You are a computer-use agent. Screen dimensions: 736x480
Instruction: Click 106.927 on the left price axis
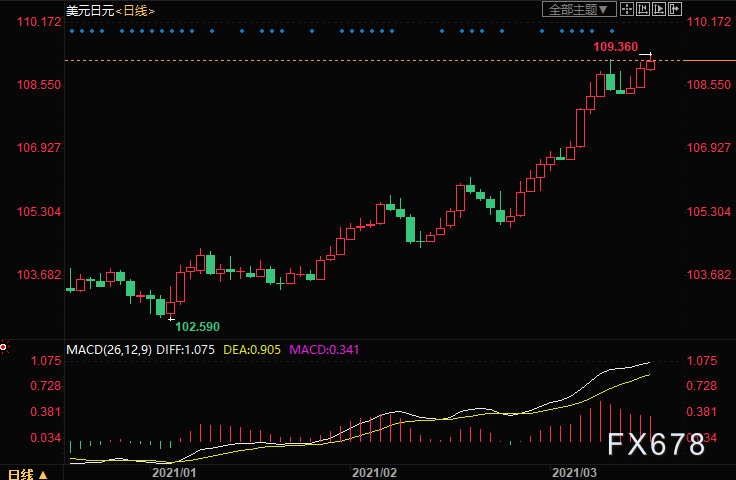39,147
